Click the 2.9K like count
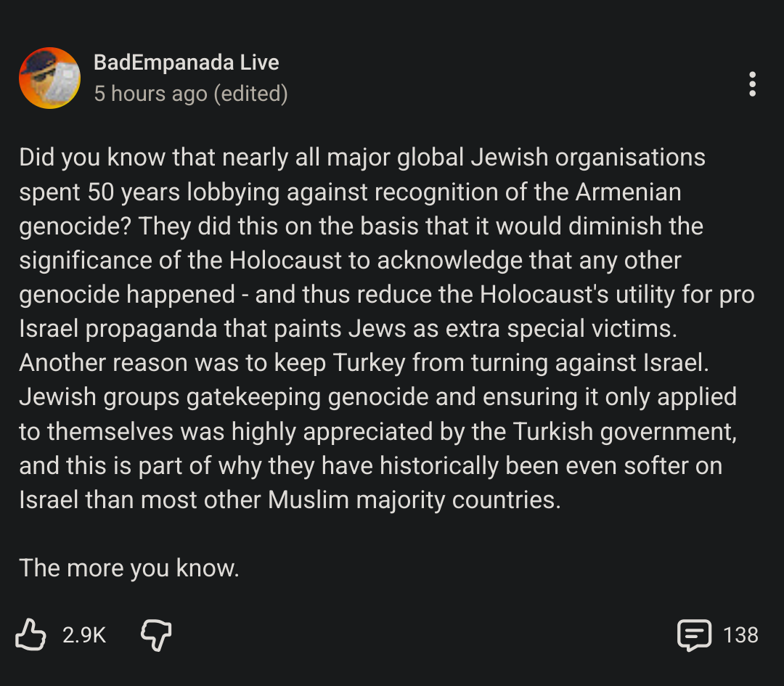 click(84, 635)
